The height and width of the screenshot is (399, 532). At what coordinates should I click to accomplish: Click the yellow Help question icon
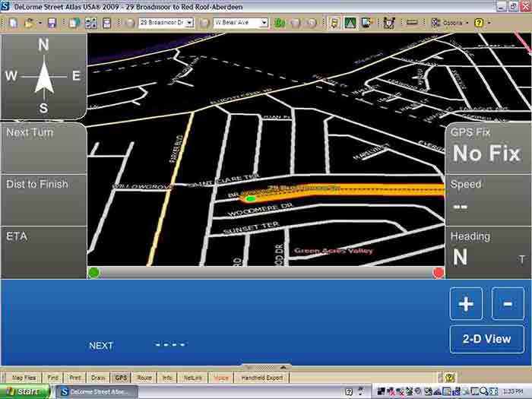tap(479, 23)
